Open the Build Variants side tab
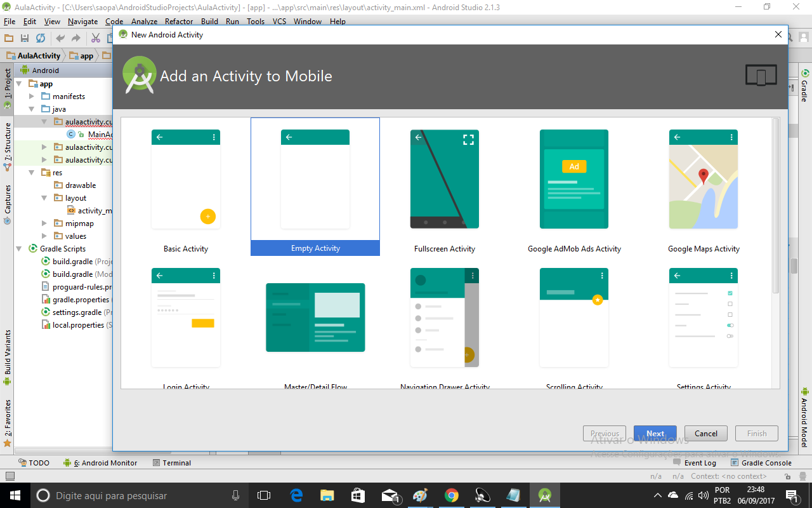The height and width of the screenshot is (508, 812). coord(7,357)
